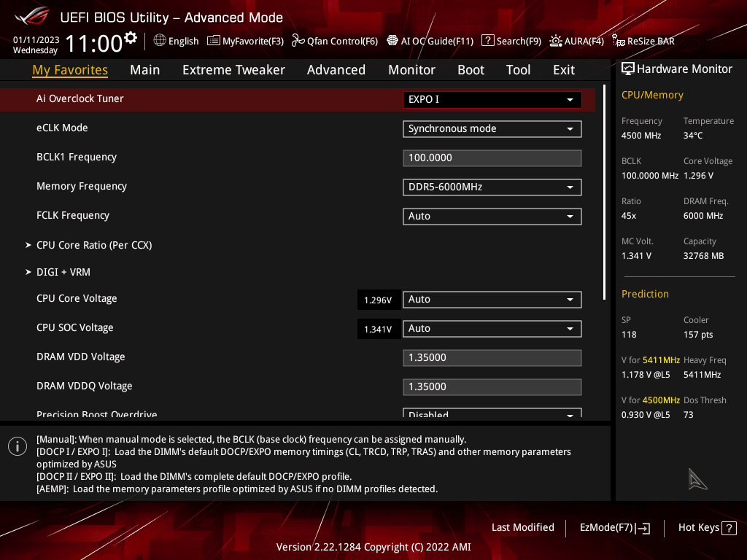Open MyFavorite(F3) list icon
747x560 pixels.
click(x=214, y=41)
